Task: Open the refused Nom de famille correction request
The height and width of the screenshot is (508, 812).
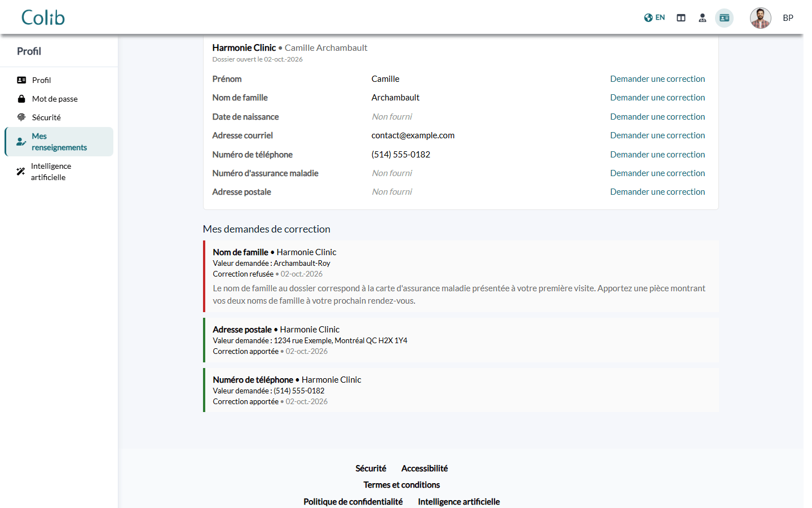Action: tap(461, 277)
